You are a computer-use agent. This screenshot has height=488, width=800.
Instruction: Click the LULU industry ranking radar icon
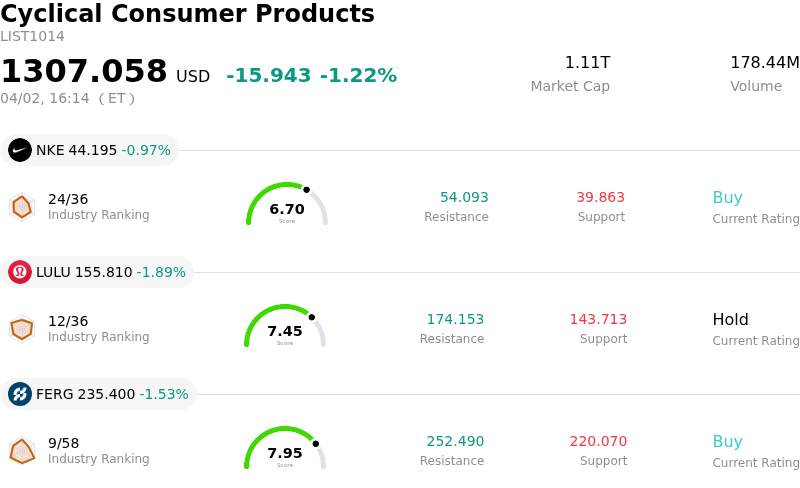click(x=22, y=328)
